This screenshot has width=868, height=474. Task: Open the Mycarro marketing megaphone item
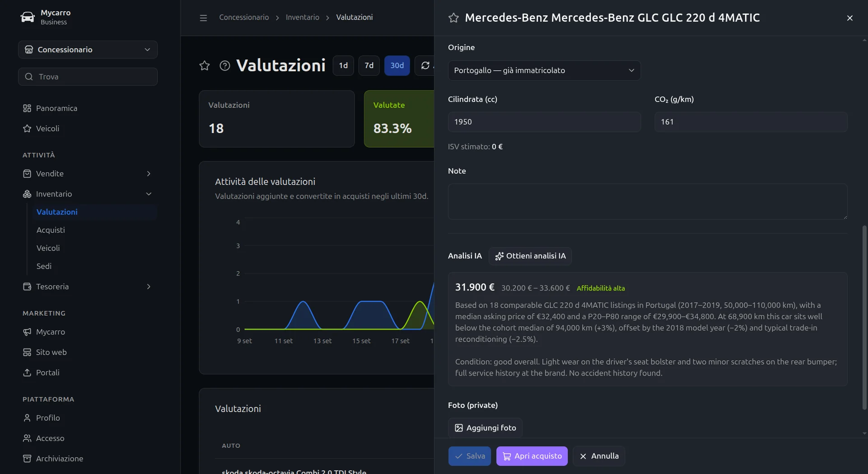tap(88, 332)
